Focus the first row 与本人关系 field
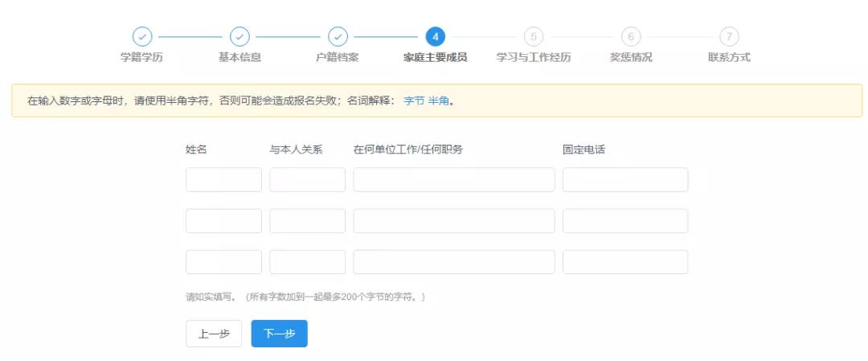 (x=307, y=180)
